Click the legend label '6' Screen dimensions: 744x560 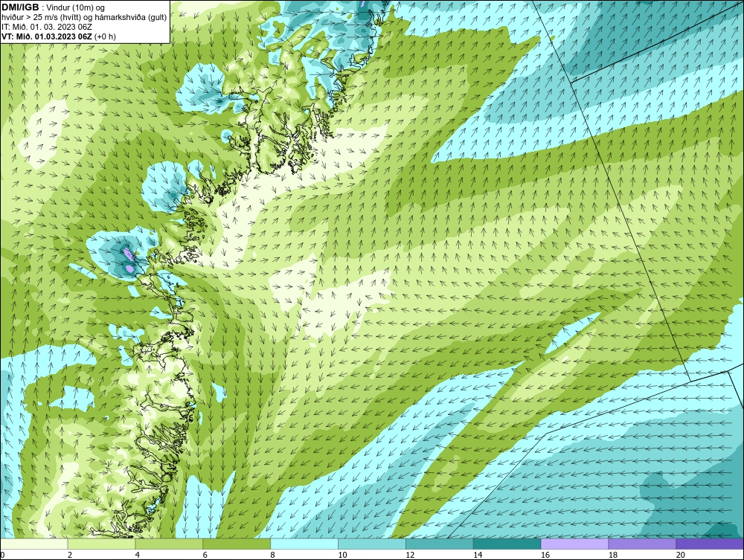coord(205,555)
